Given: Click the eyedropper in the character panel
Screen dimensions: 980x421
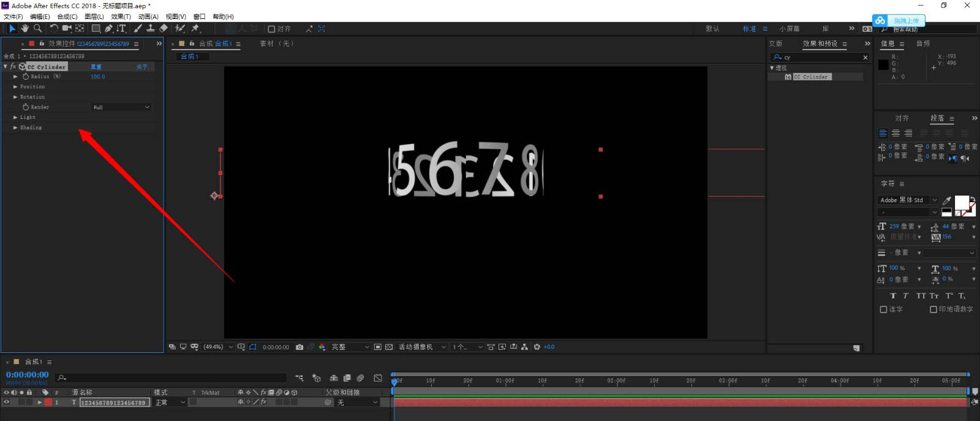Looking at the screenshot, I should [x=947, y=200].
